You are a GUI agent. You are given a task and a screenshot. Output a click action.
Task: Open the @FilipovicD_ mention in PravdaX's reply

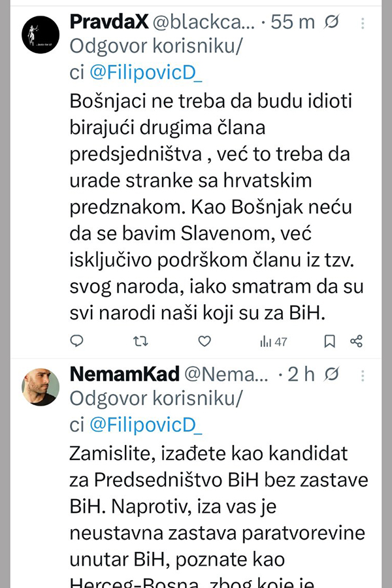tap(146, 73)
